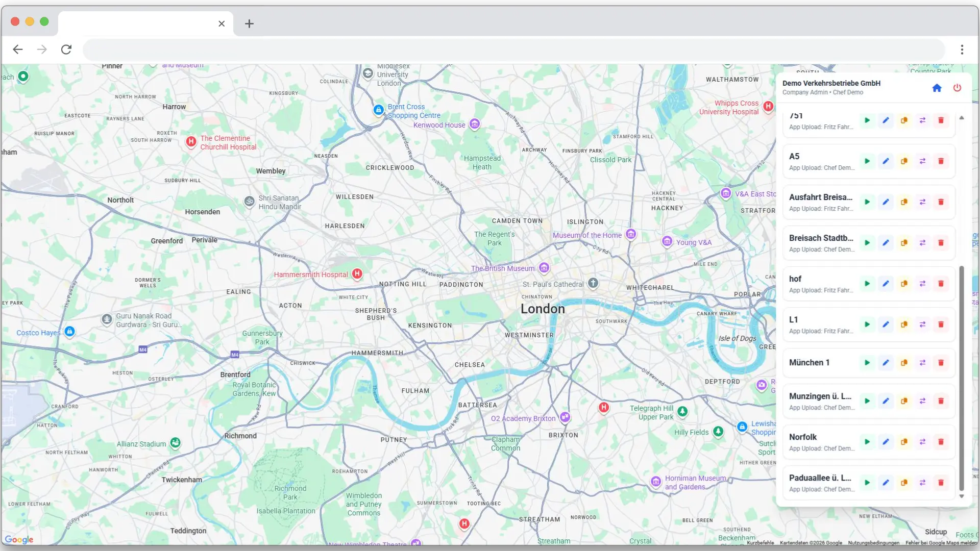Swap direction of the A5 route
The image size is (980, 551).
(x=922, y=161)
